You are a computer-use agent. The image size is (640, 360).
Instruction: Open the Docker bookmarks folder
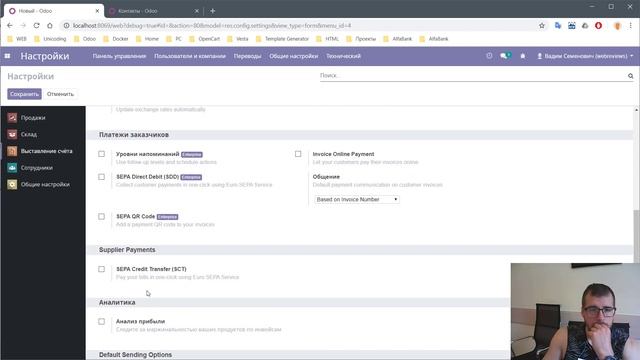click(116, 39)
